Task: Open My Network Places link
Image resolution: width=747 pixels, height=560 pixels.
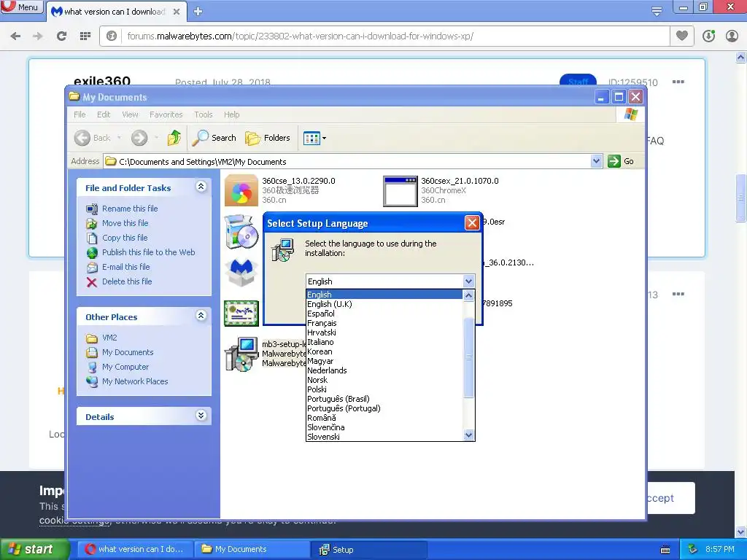Action: point(135,381)
